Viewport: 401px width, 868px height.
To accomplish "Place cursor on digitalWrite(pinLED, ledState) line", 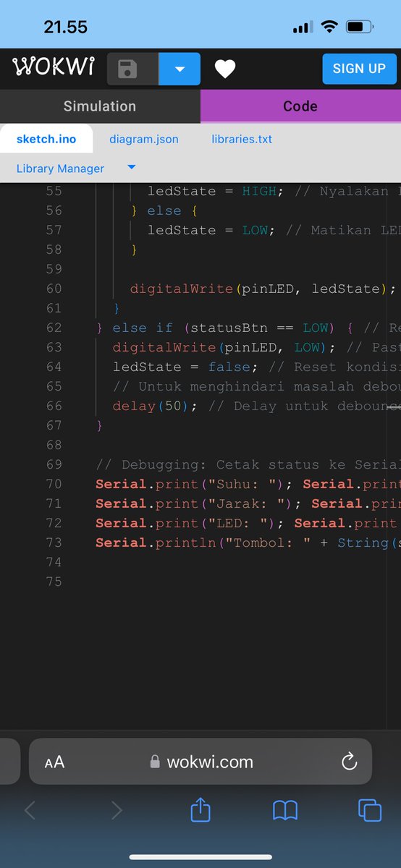I will (x=263, y=289).
